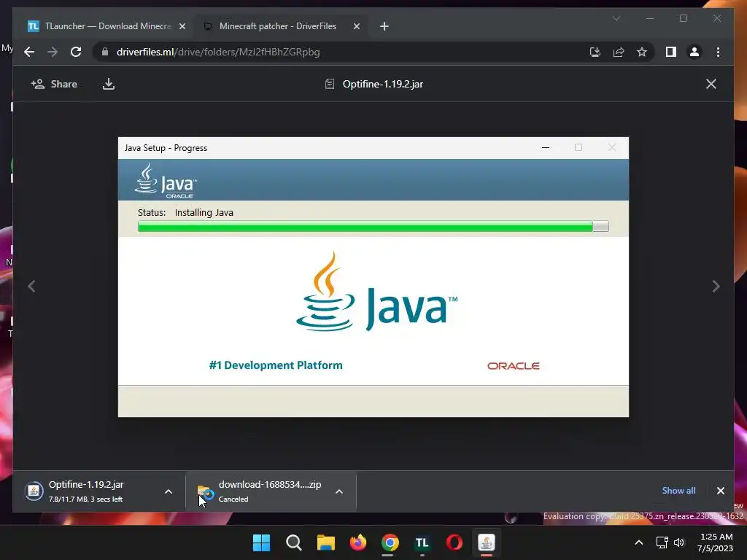This screenshot has height=560, width=747.
Task: Click the Chrome tab search chevron
Action: point(616,18)
